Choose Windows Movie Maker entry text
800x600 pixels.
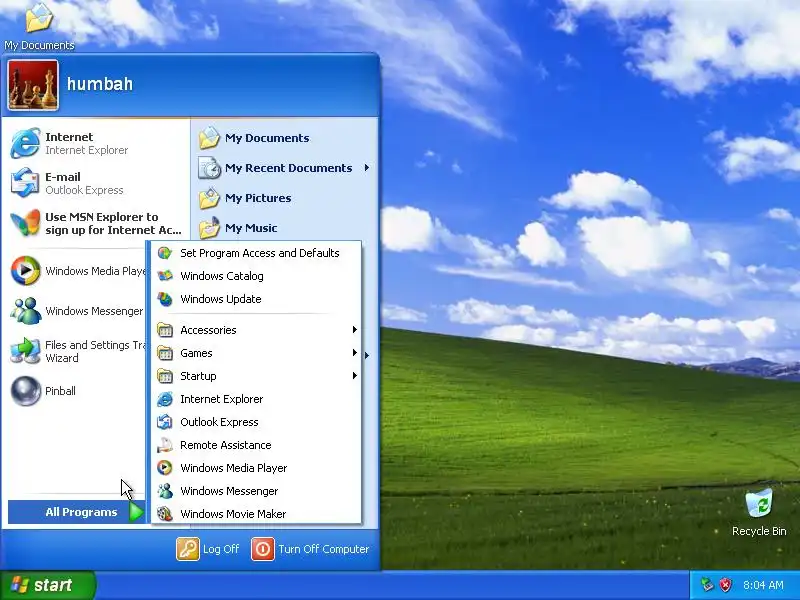(233, 514)
